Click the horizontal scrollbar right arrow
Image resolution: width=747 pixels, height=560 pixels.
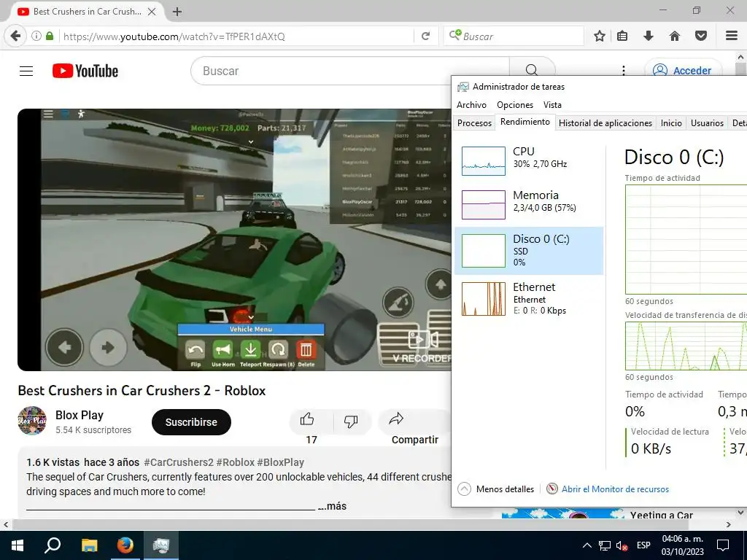[729, 525]
